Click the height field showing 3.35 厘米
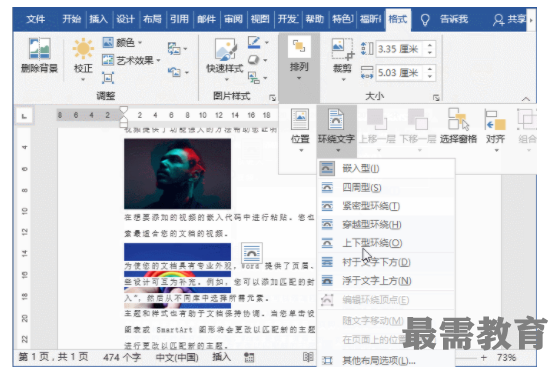The height and width of the screenshot is (373, 554). click(x=400, y=49)
